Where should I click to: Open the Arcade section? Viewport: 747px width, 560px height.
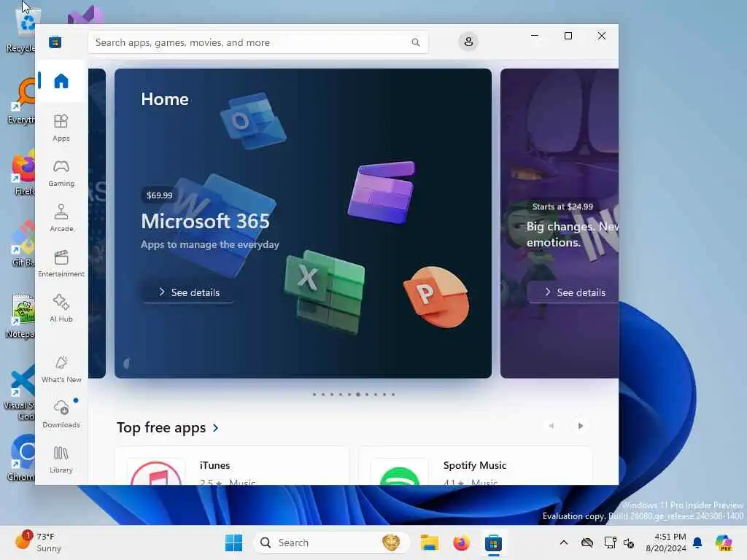(x=61, y=218)
